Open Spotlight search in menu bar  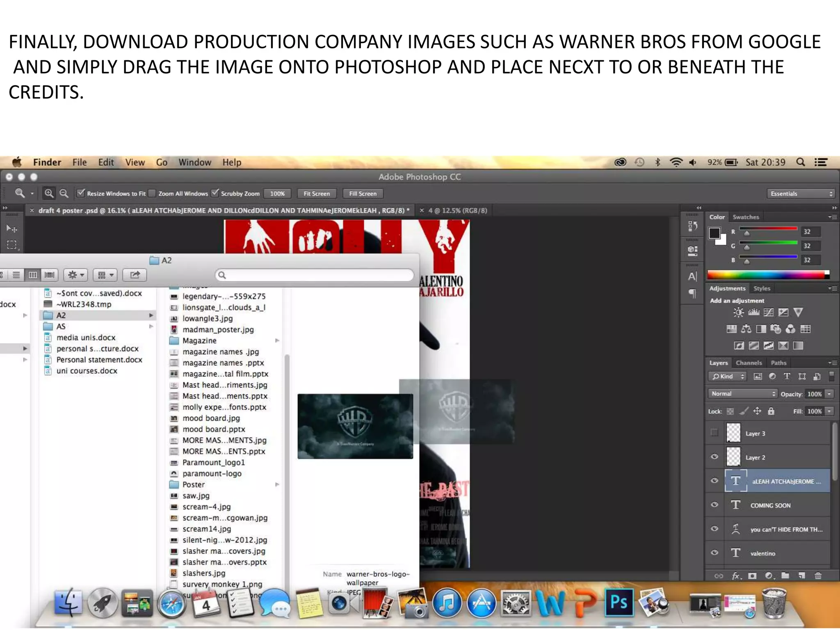coord(800,162)
